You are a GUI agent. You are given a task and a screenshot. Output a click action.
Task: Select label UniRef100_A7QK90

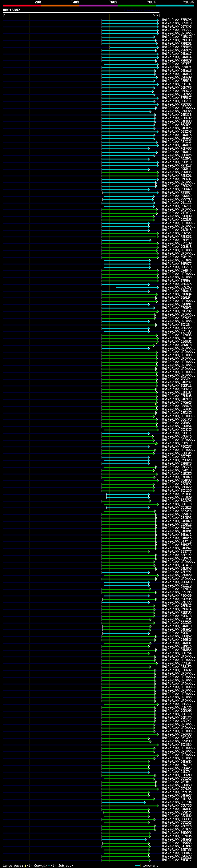click(x=177, y=186)
